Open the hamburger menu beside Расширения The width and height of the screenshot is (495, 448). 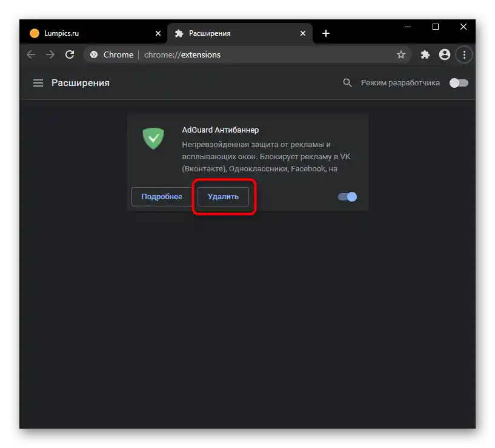(x=38, y=83)
